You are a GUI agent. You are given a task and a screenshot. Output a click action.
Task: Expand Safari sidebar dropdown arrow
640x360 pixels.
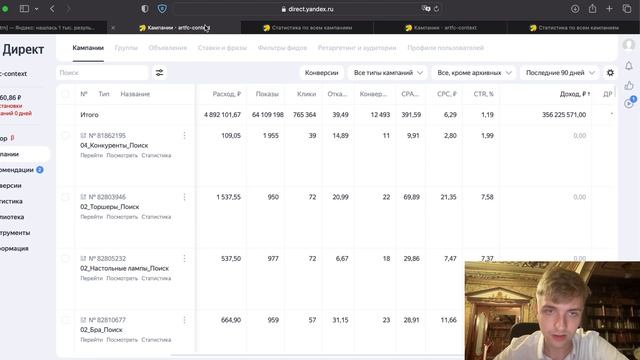point(36,9)
